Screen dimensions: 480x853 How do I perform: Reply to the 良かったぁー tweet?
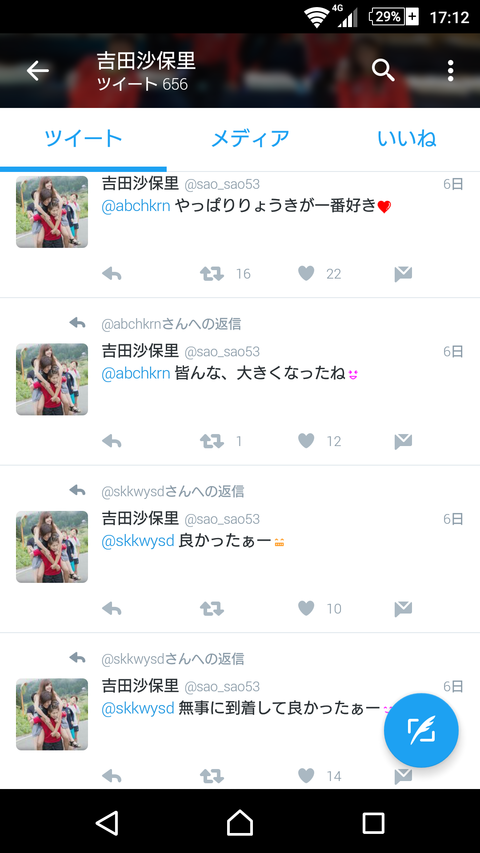click(112, 609)
